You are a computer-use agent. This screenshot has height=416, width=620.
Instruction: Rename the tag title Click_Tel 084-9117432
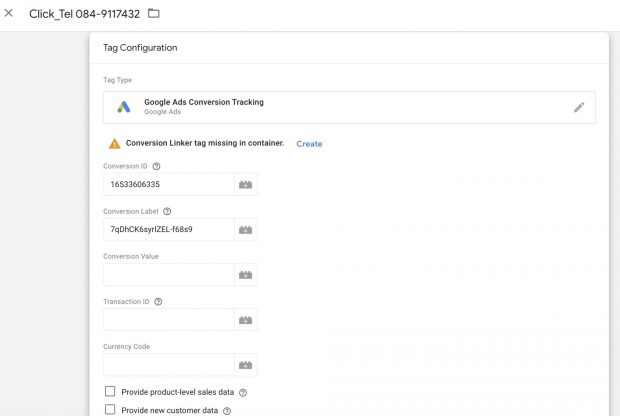click(84, 14)
